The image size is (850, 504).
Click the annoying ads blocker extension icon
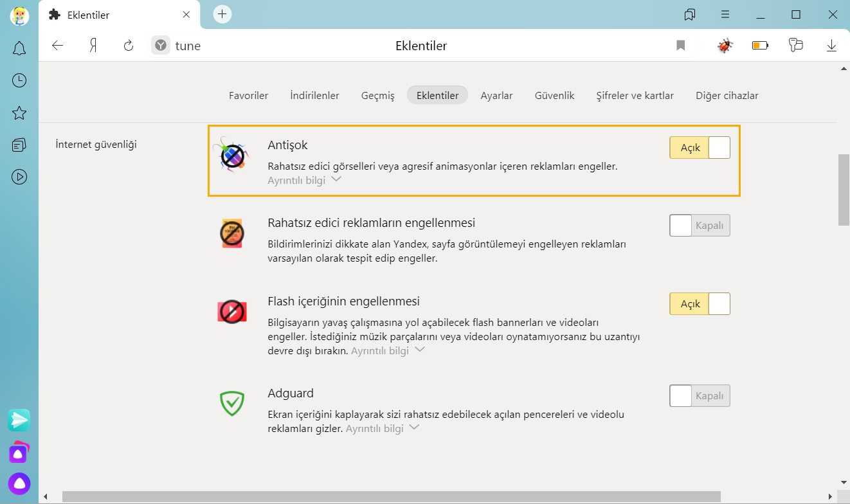pos(231,234)
